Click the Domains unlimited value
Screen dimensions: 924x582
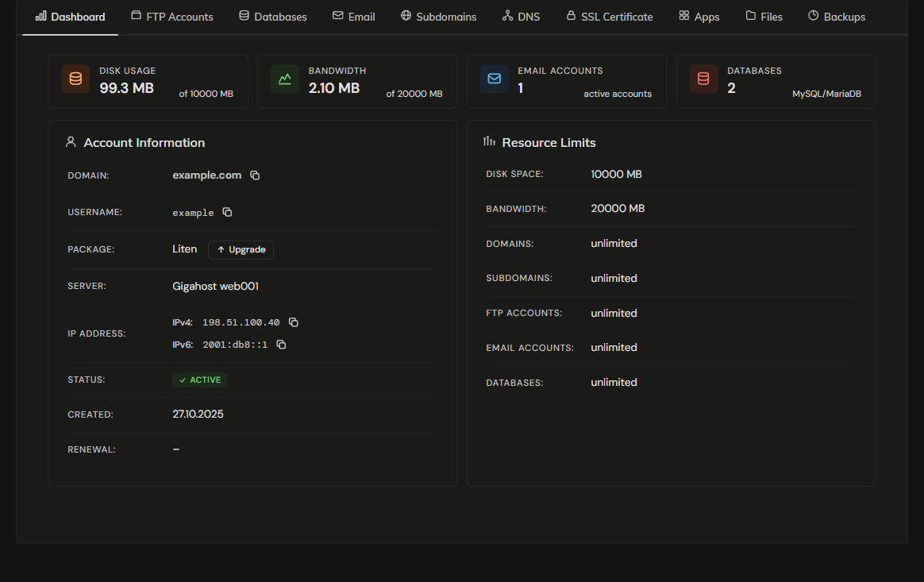pos(614,243)
